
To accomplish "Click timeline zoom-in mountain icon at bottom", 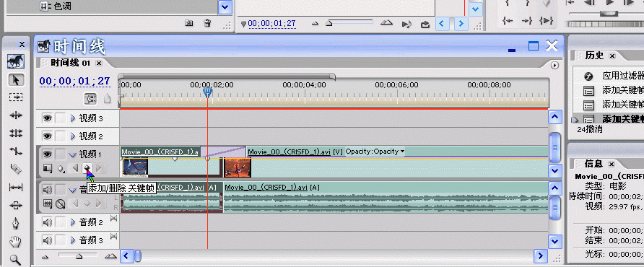I will click(x=110, y=256).
